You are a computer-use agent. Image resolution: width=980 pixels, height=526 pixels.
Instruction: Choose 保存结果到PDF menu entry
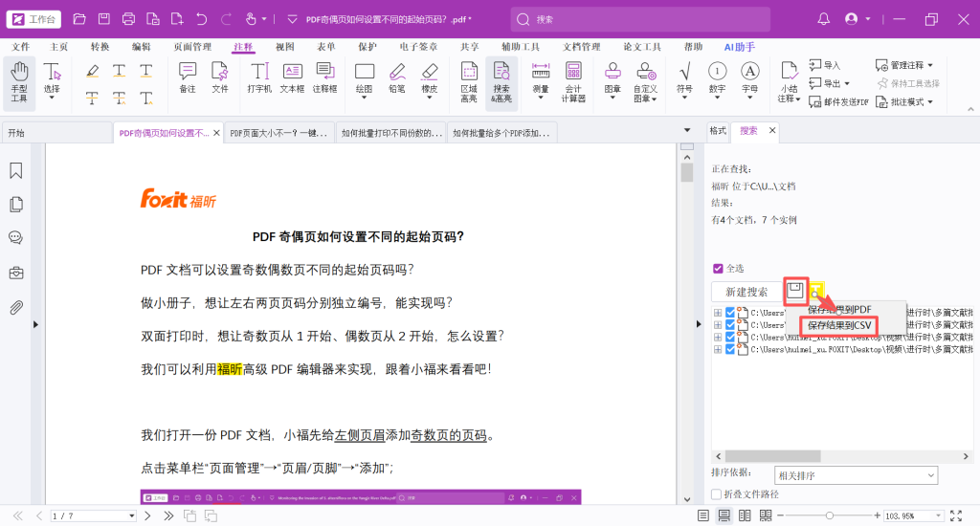(839, 309)
